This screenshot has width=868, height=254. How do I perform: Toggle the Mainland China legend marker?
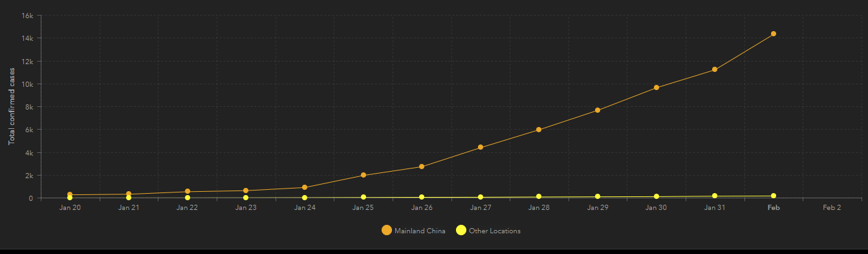coord(387,231)
